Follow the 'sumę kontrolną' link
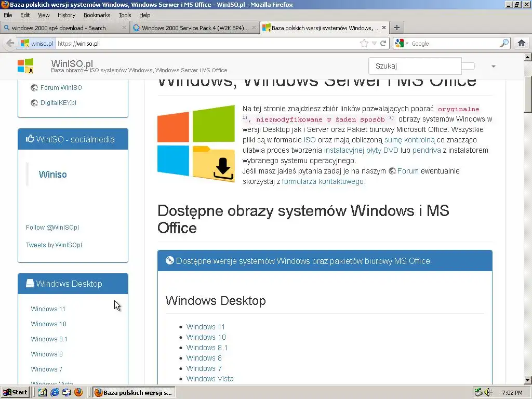 pyautogui.click(x=409, y=140)
